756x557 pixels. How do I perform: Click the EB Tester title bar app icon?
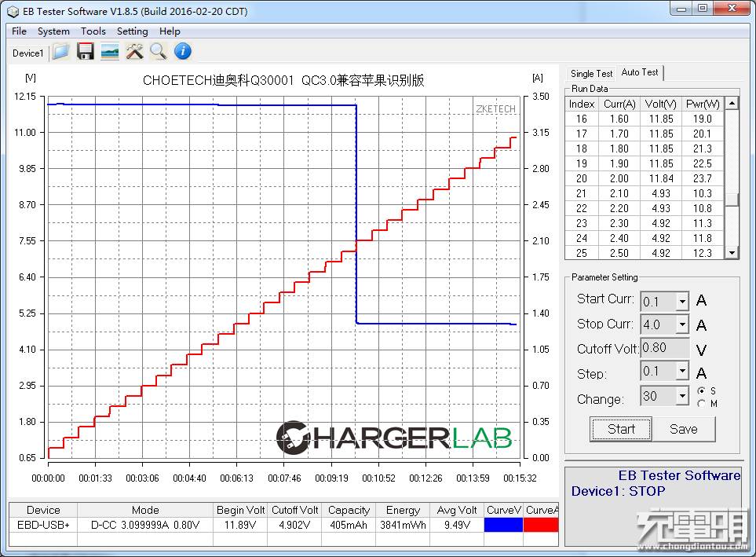coord(13,11)
